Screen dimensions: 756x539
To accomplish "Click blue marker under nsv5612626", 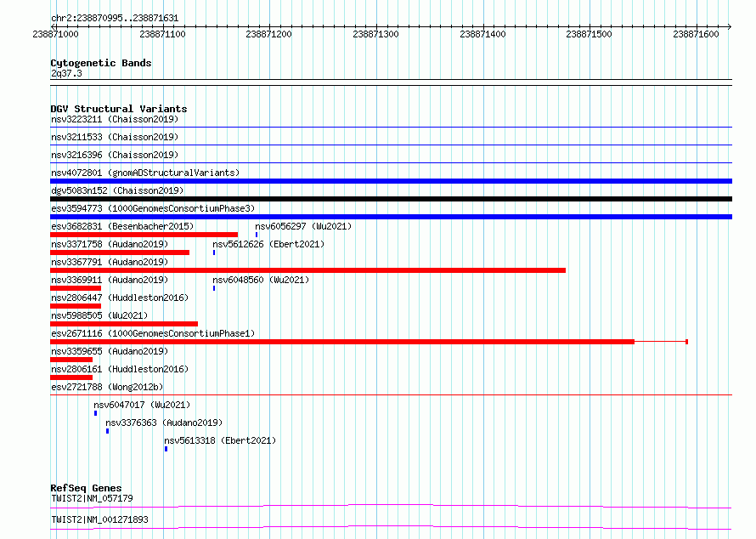I will tap(214, 252).
